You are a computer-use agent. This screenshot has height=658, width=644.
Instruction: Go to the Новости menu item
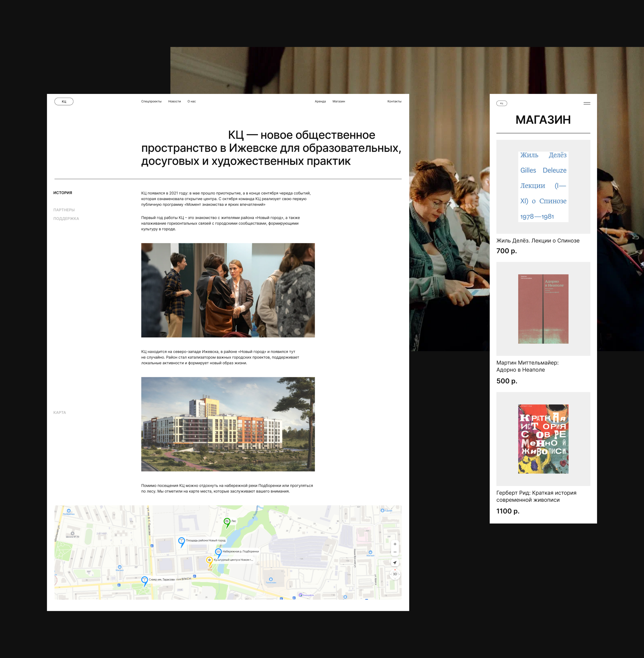[x=174, y=101]
